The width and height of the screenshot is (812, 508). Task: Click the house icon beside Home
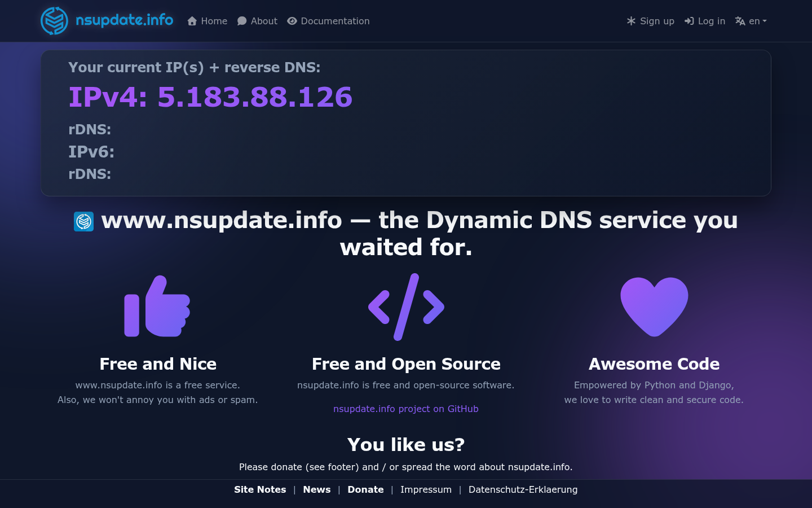[x=192, y=21]
